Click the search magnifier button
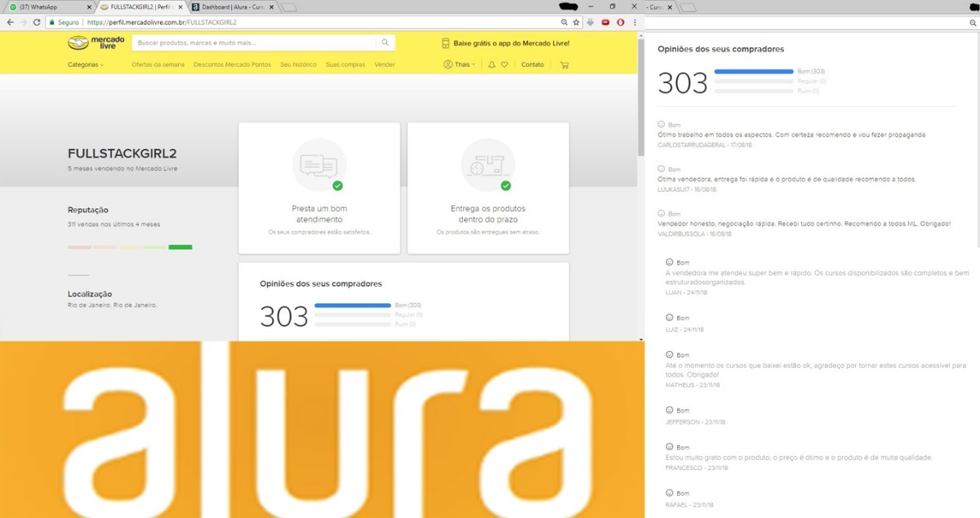Image resolution: width=980 pixels, height=518 pixels. pos(385,42)
